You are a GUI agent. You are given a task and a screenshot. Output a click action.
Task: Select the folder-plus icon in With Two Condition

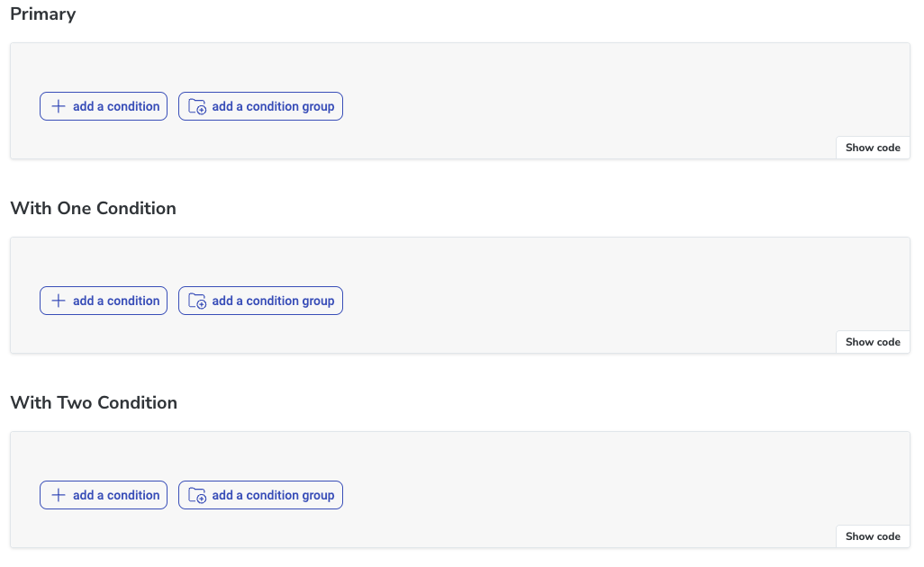197,494
